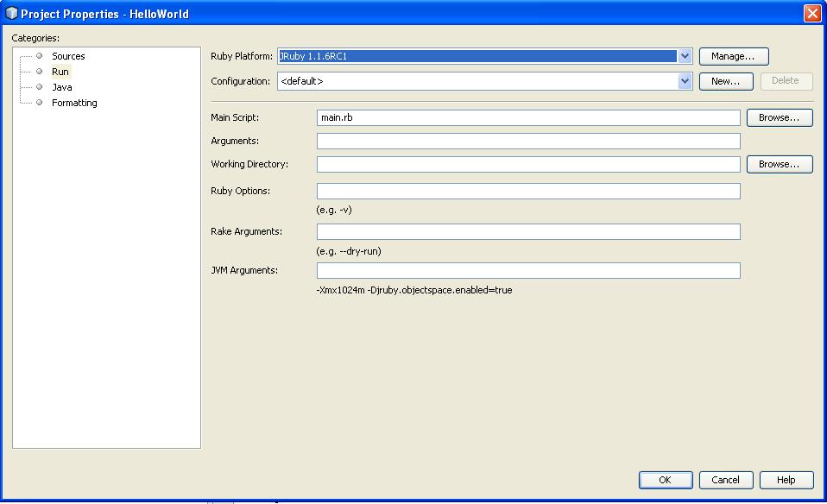Screen dimensions: 827x504
Task: Click the Sources category bullet icon
Action: (x=39, y=56)
